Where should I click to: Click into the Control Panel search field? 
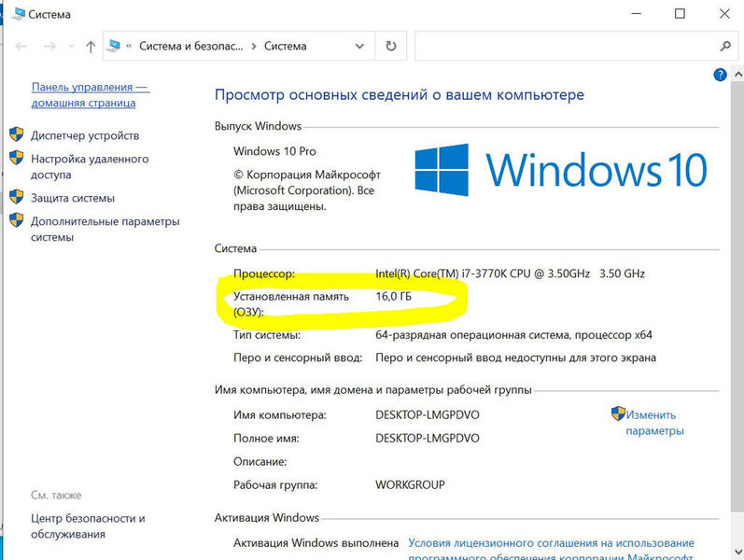coord(566,46)
